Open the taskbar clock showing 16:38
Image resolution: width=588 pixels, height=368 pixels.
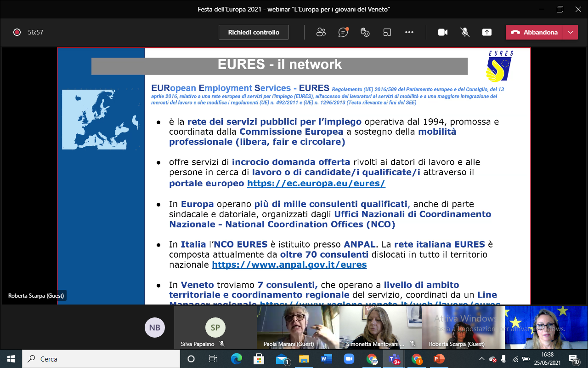point(548,359)
